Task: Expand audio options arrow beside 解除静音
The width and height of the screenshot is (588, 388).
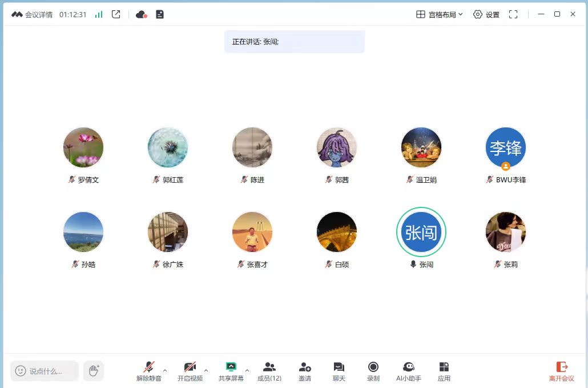Action: [x=165, y=370]
